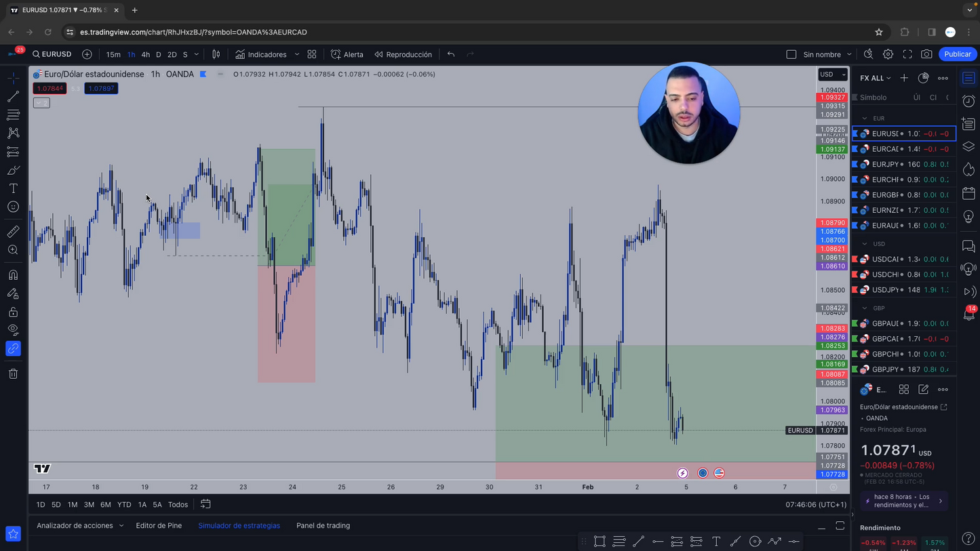Image resolution: width=980 pixels, height=551 pixels.
Task: Select the text annotation tool
Action: coord(13,188)
